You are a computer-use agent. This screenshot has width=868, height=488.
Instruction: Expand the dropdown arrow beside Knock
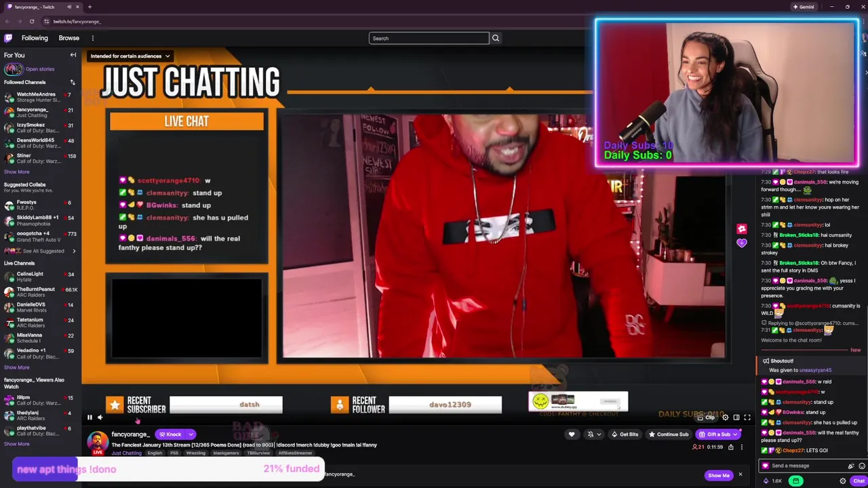191,434
